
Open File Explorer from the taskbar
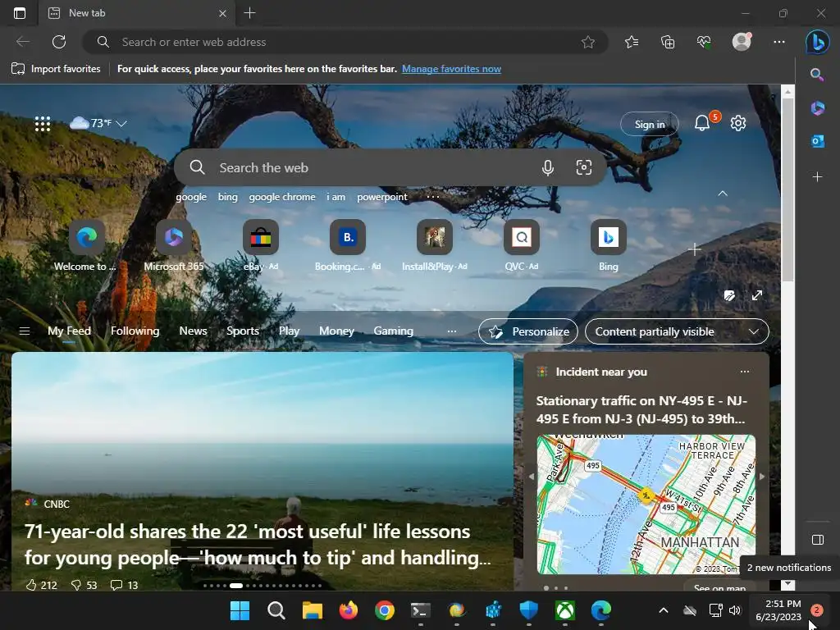tap(313, 610)
